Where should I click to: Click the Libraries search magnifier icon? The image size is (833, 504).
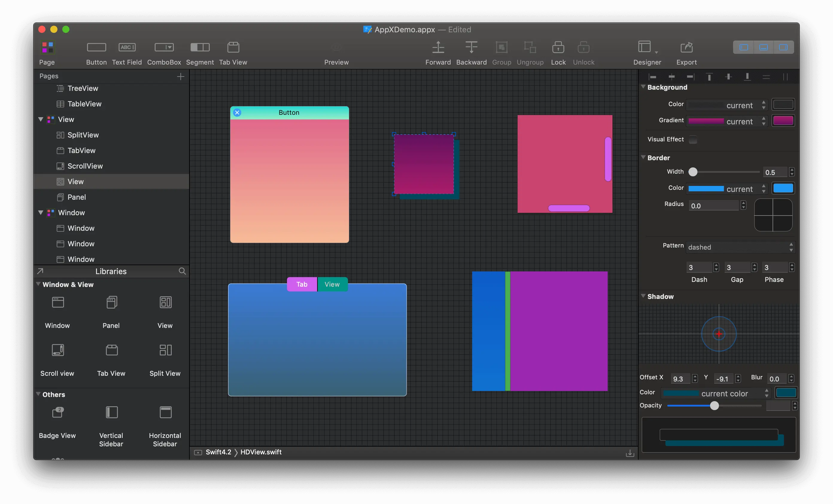click(x=182, y=271)
